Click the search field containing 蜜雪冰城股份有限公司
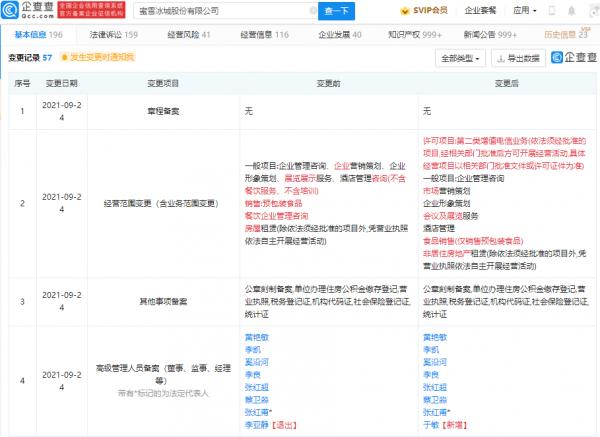 226,11
